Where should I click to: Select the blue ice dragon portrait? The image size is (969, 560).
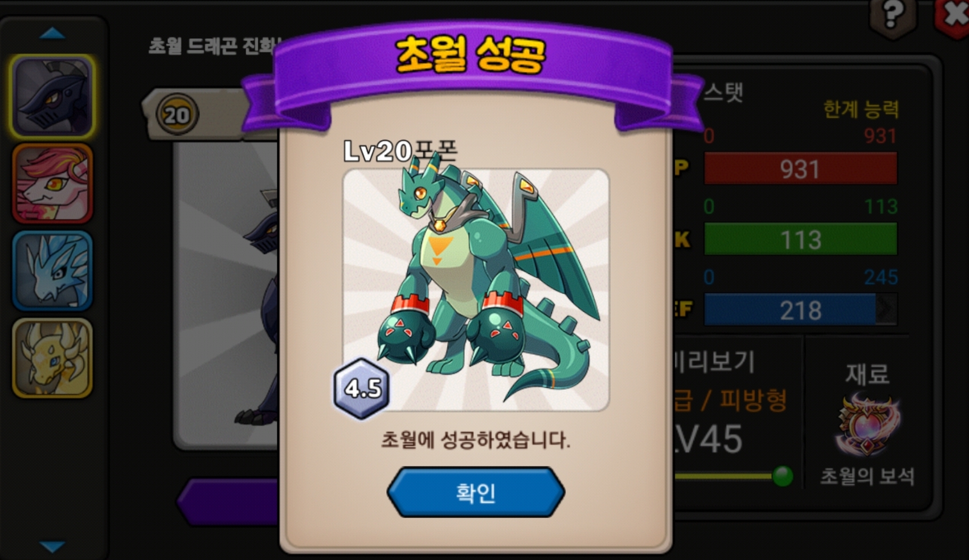pyautogui.click(x=52, y=271)
